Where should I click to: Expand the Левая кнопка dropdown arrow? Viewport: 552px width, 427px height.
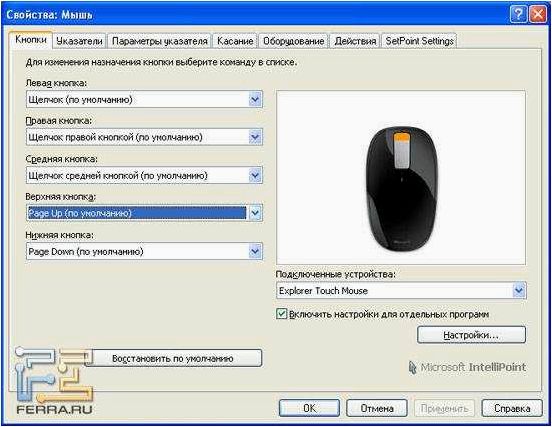[255, 100]
